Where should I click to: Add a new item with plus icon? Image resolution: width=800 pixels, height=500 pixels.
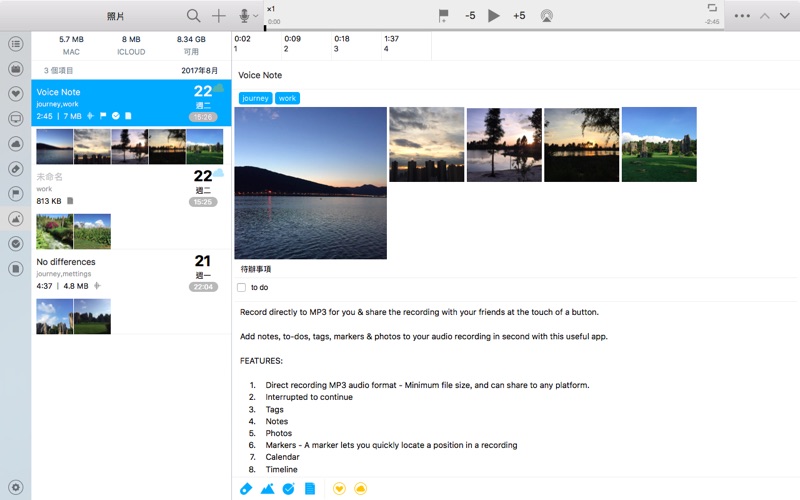tap(218, 16)
